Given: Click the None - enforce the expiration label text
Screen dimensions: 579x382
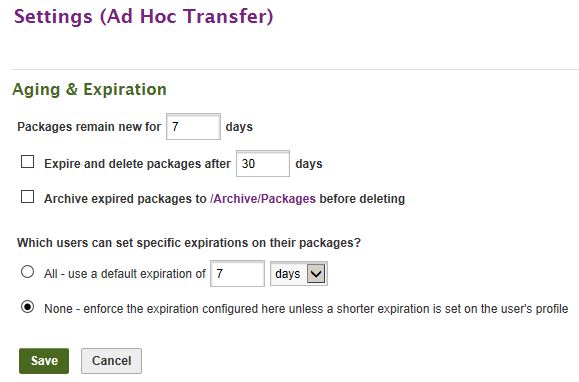Looking at the screenshot, I should click(306, 309).
